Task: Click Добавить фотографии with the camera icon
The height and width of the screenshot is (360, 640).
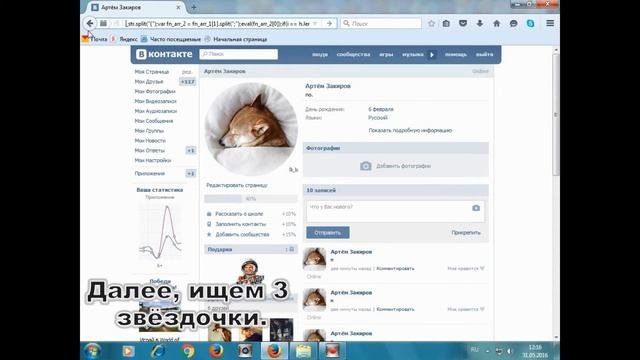Action: click(x=396, y=166)
